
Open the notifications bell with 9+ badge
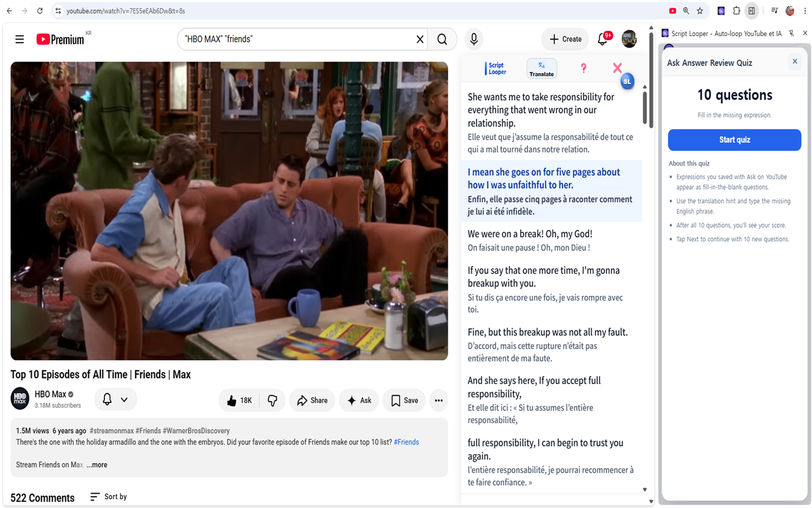pos(603,39)
